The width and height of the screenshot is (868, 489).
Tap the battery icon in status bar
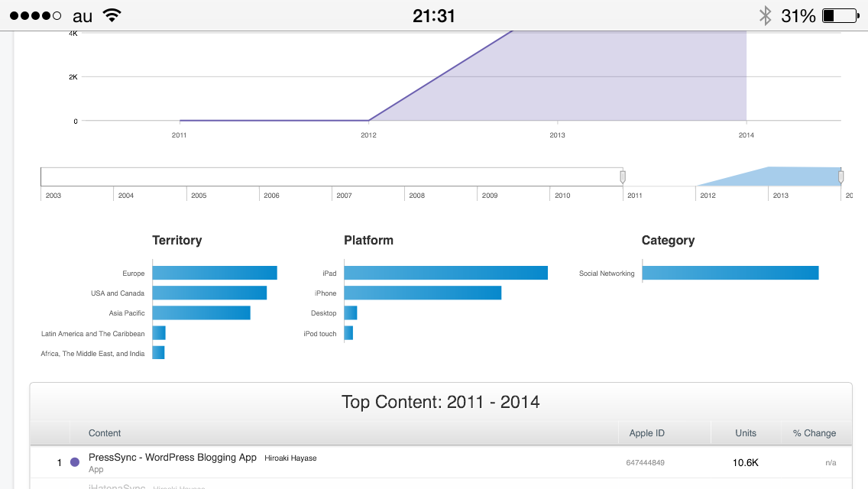pos(840,15)
